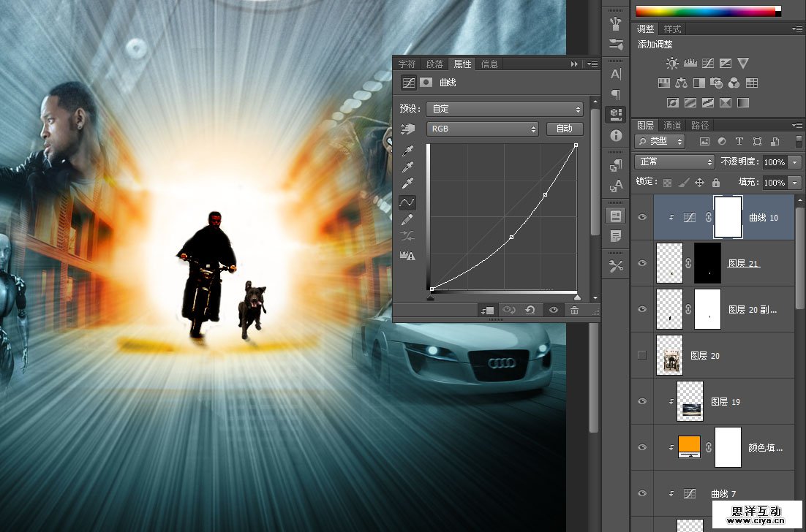This screenshot has width=806, height=532.
Task: Switch to the 通道 tab
Action: coord(672,125)
